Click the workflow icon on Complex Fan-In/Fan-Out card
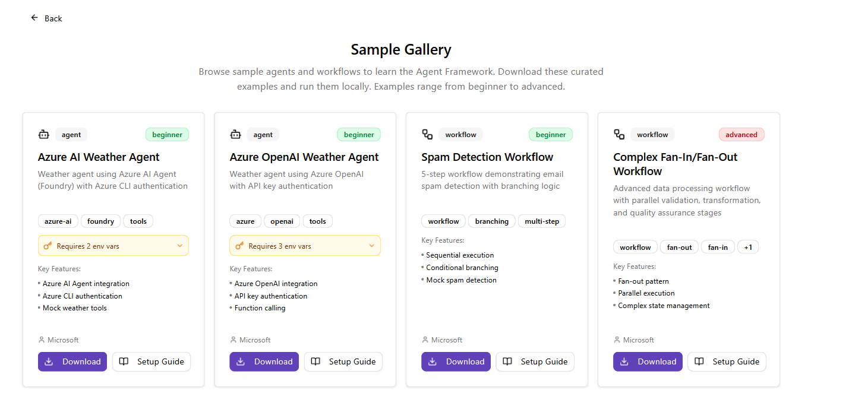Viewport: 868px width, 403px height. coord(619,135)
